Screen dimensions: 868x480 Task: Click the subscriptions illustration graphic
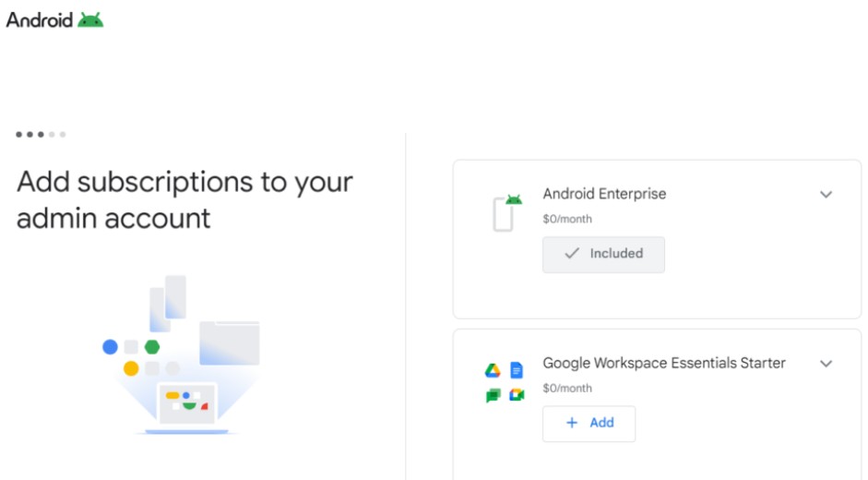[181, 354]
